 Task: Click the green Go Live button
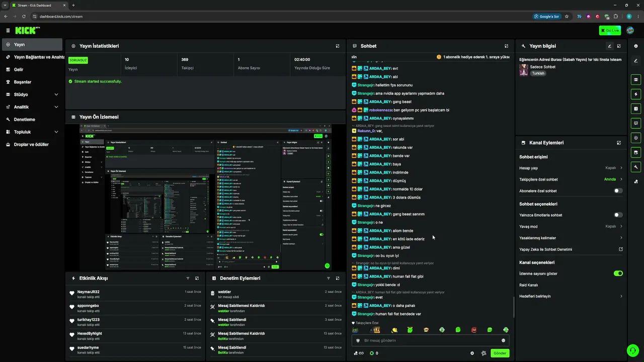(610, 31)
